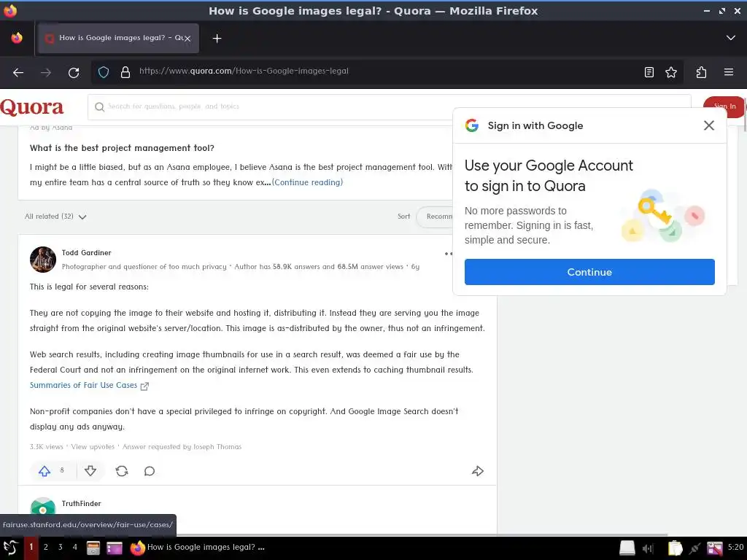
Task: Open the three-dot menu on Todd Gardiner's answer
Action: pos(449,254)
